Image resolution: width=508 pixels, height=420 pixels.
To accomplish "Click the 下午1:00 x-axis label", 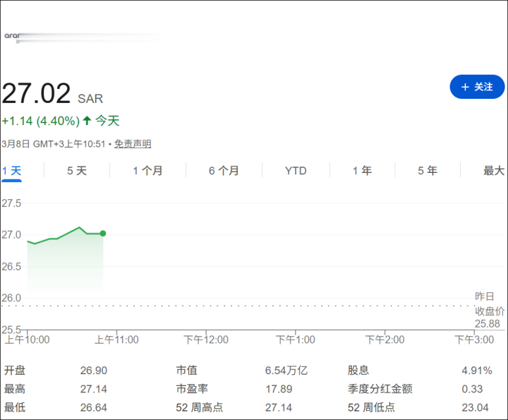I will pyautogui.click(x=296, y=340).
